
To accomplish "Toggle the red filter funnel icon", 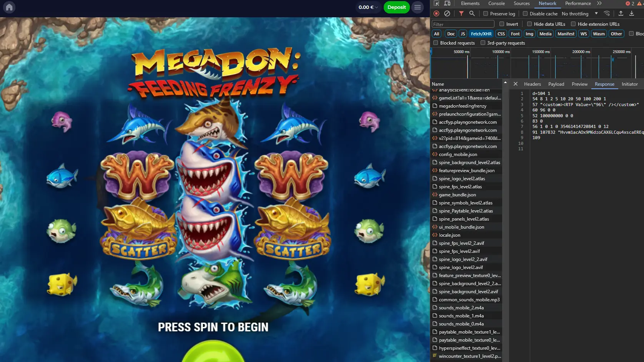I will click(461, 13).
